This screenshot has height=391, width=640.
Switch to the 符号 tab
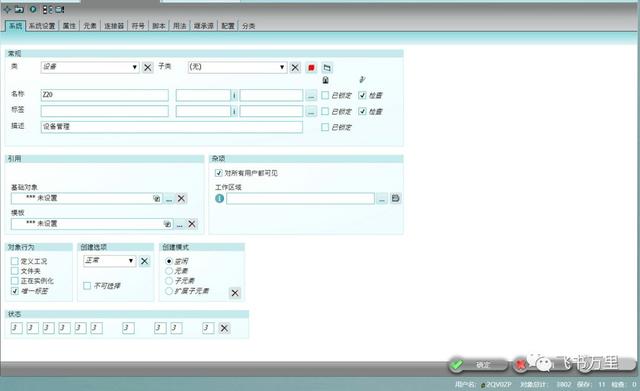pyautogui.click(x=138, y=26)
